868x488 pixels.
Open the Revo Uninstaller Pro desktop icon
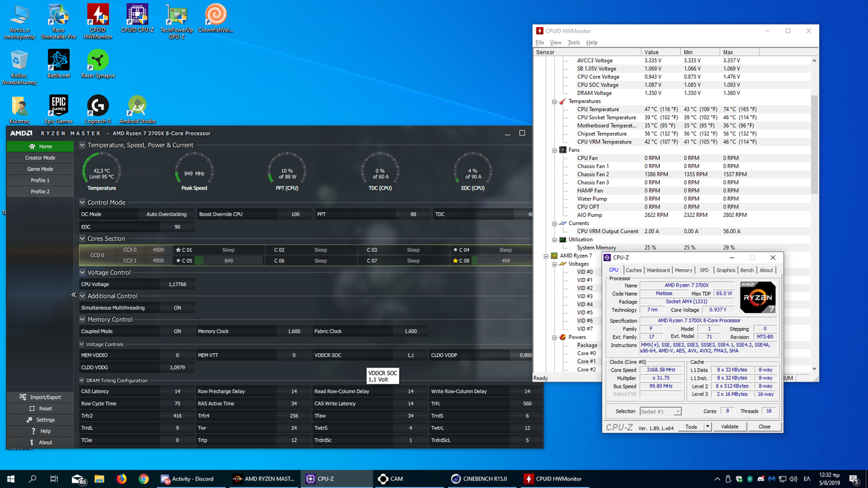58,22
